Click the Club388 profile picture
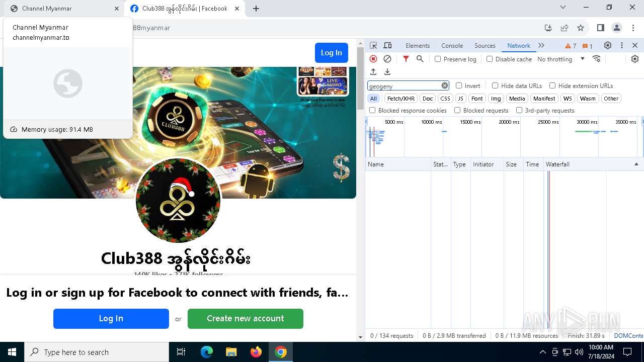The image size is (644, 362). 178,201
